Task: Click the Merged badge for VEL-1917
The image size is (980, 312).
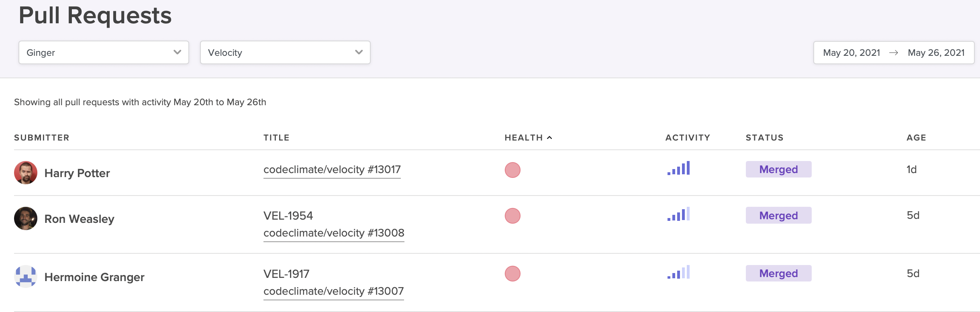Action: (778, 273)
